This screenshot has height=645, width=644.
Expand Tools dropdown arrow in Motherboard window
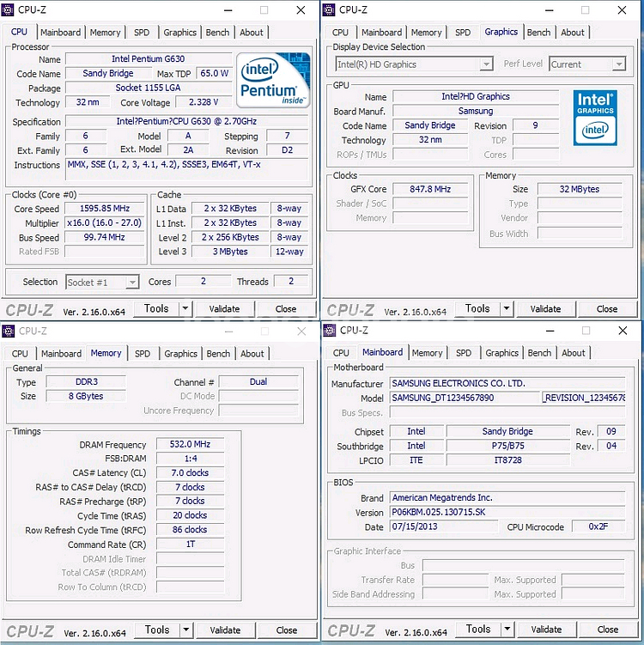(x=507, y=630)
